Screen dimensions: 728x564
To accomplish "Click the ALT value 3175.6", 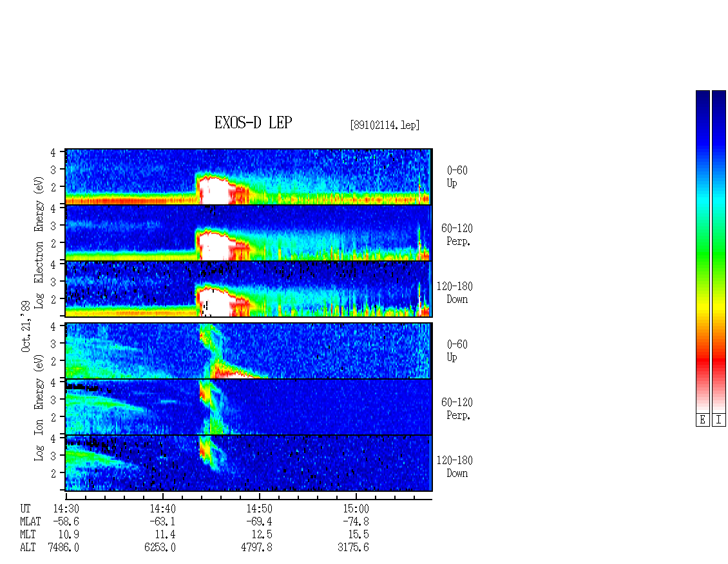I will 353,548.
